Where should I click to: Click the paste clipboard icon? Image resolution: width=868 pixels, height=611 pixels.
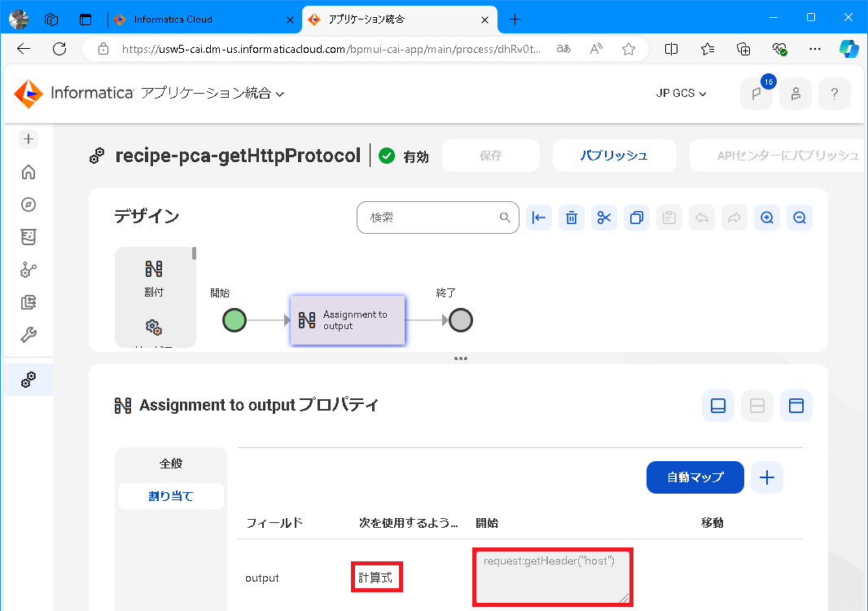point(669,218)
